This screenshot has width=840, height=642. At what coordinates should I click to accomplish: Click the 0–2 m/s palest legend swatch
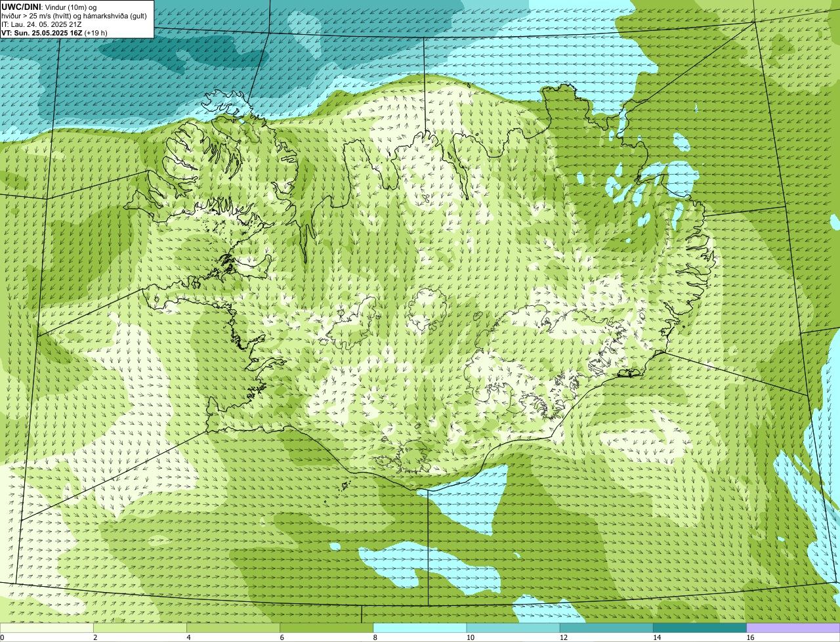(47, 628)
